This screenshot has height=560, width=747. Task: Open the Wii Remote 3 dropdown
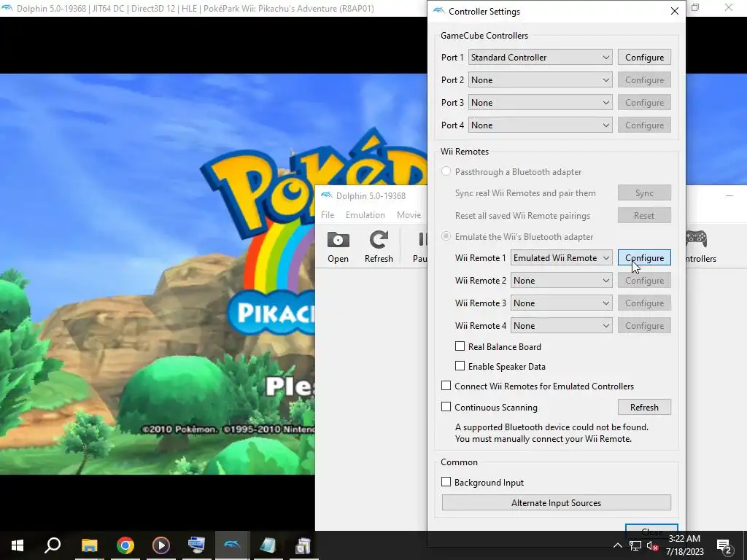pos(561,303)
